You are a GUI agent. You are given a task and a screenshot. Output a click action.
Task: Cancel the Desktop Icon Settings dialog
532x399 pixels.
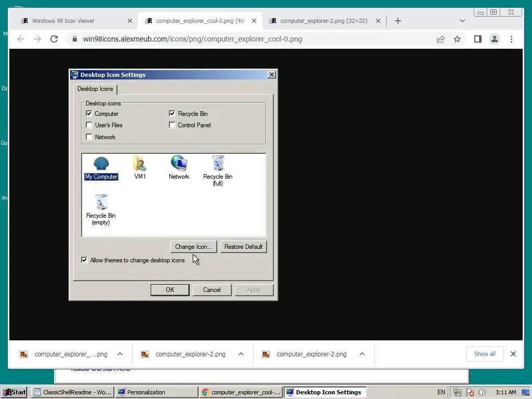[212, 290]
